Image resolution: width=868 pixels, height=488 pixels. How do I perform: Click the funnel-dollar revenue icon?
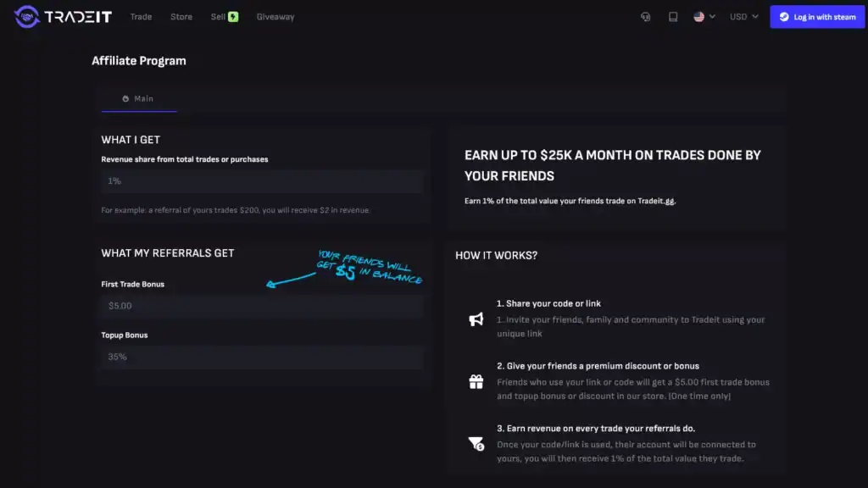click(x=476, y=443)
